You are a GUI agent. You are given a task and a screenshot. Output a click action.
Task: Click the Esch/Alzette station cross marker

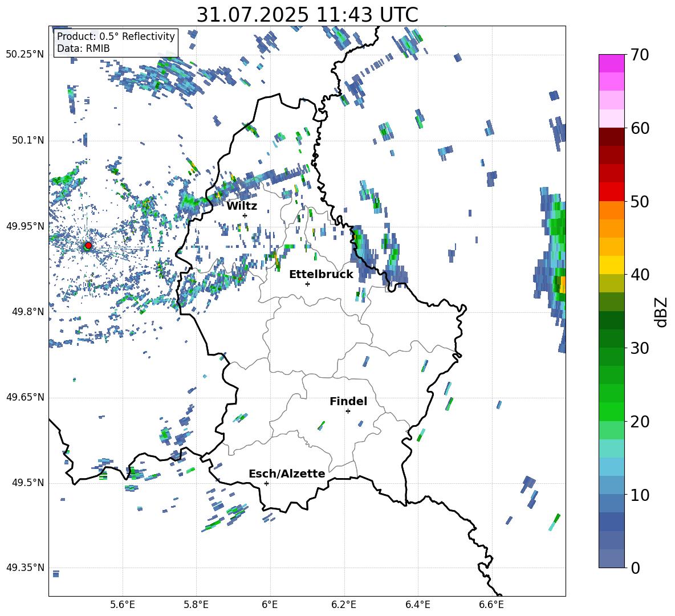266,483
